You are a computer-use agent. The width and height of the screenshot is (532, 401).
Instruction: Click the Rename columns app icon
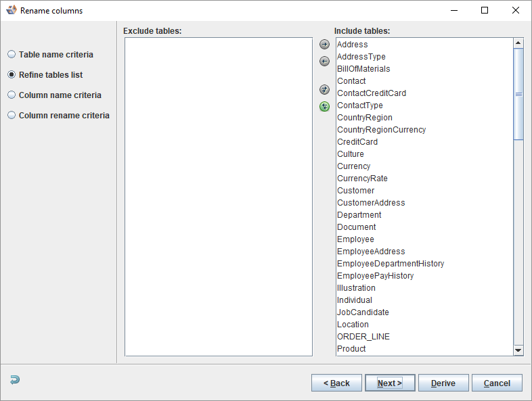click(12, 10)
